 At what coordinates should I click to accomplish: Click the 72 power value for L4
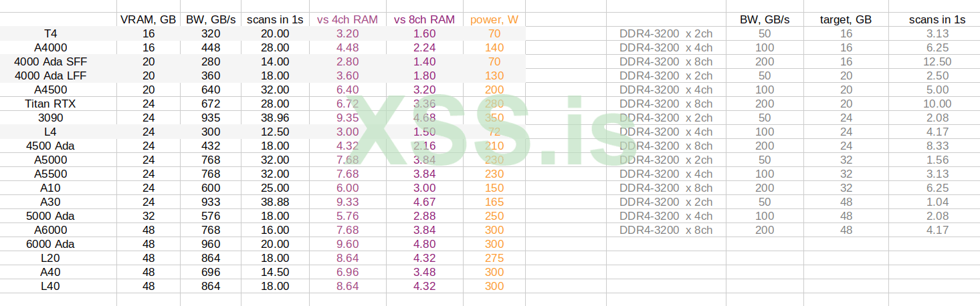click(494, 132)
